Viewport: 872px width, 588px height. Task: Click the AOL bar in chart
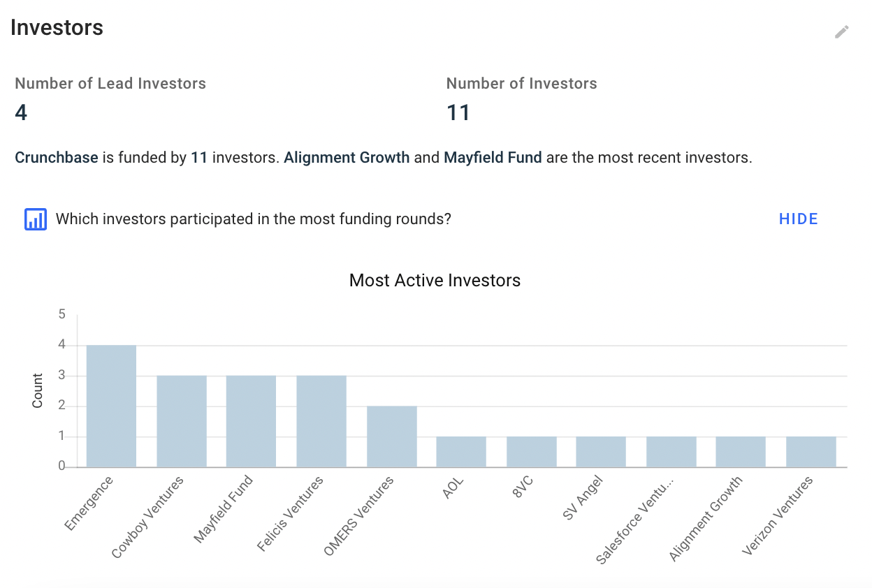461,452
